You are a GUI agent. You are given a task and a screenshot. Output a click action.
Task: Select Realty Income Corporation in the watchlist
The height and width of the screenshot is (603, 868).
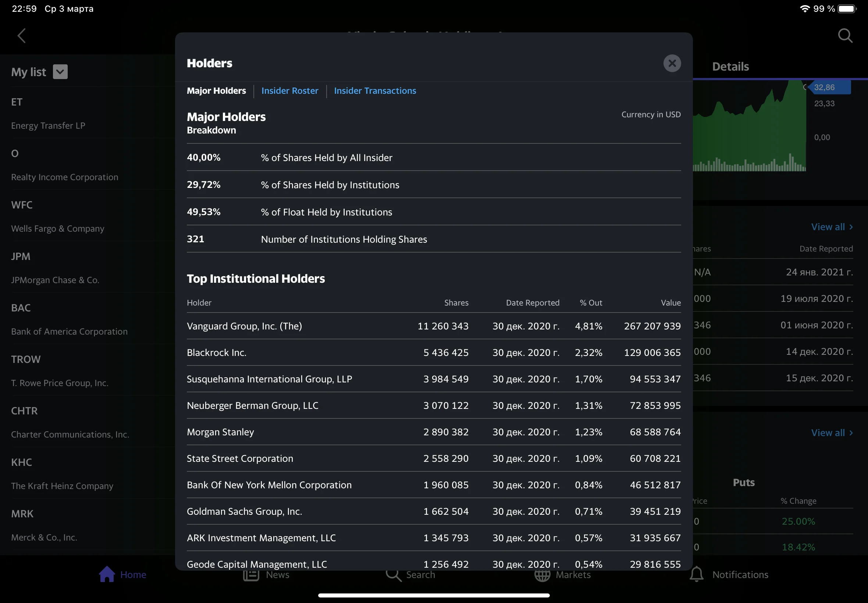tap(87, 164)
